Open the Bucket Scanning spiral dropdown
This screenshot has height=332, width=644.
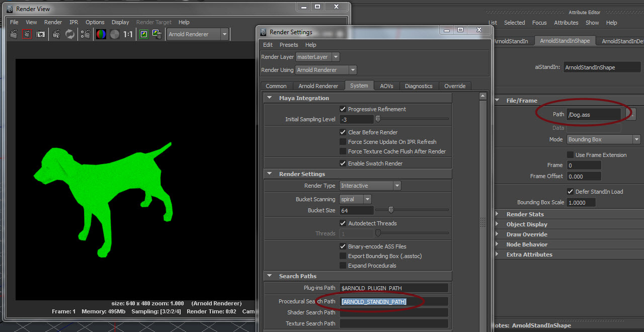[x=355, y=199]
